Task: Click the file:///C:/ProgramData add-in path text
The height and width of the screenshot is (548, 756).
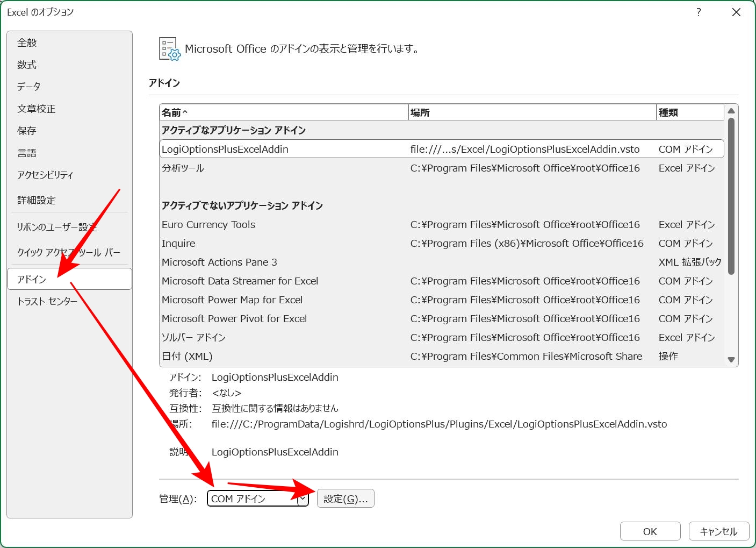Action: 439,424
